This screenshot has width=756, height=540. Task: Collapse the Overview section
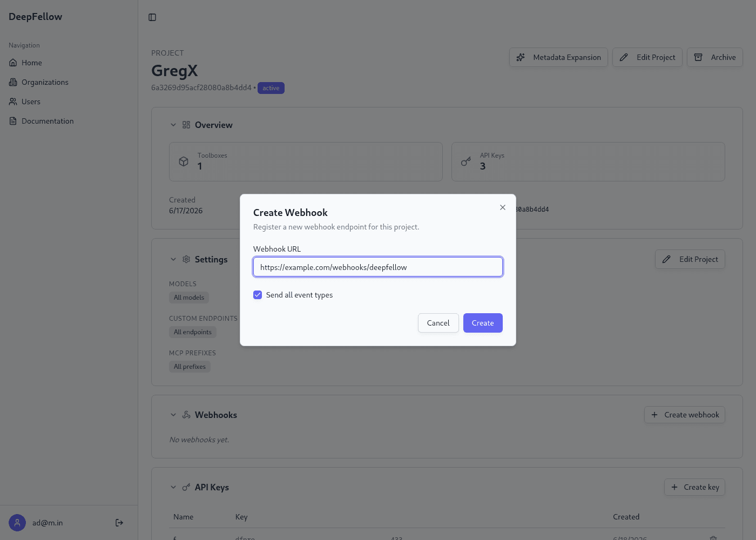173,125
